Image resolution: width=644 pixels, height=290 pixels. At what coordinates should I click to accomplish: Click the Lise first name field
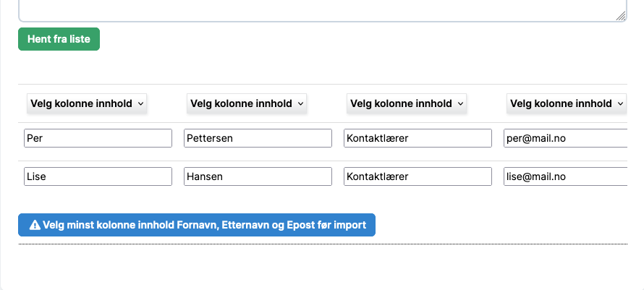click(x=98, y=176)
